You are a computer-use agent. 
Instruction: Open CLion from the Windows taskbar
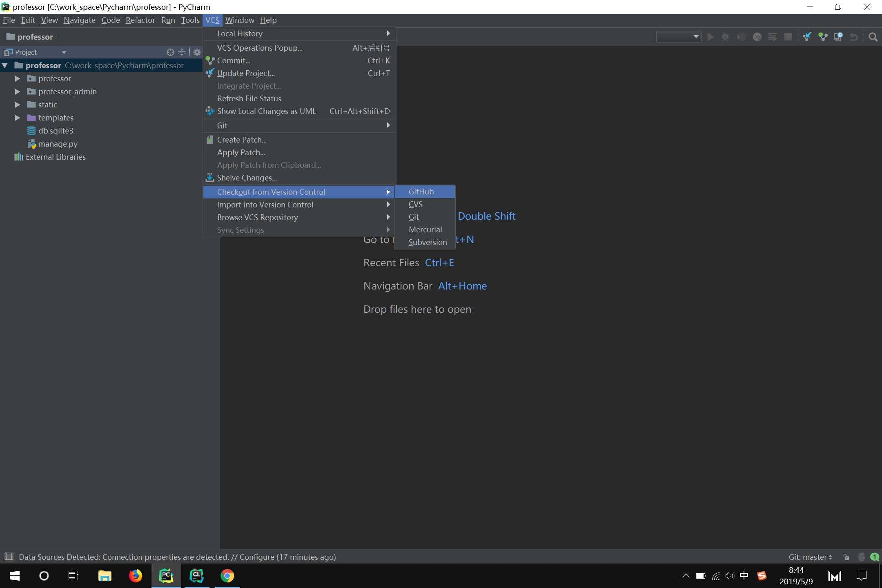coord(196,576)
